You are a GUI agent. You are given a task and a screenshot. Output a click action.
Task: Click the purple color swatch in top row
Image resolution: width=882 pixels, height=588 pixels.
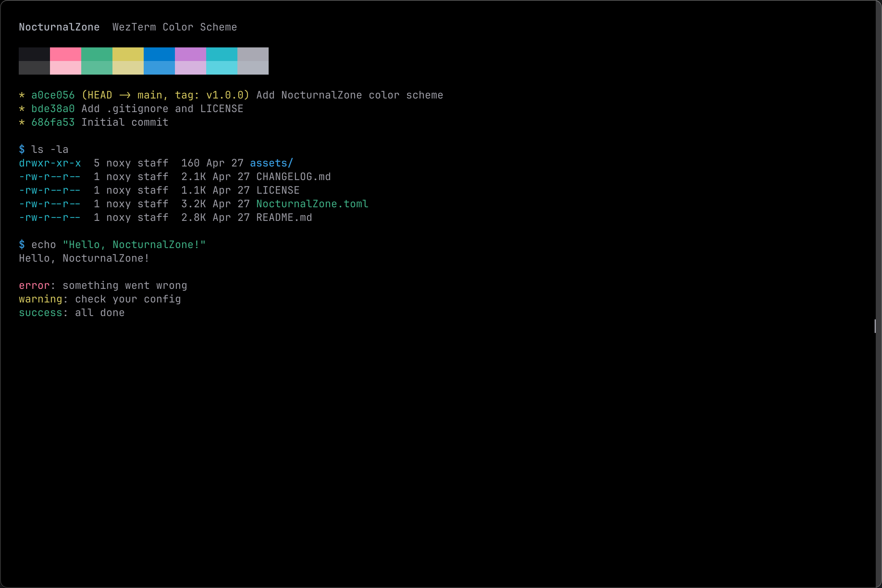[190, 54]
